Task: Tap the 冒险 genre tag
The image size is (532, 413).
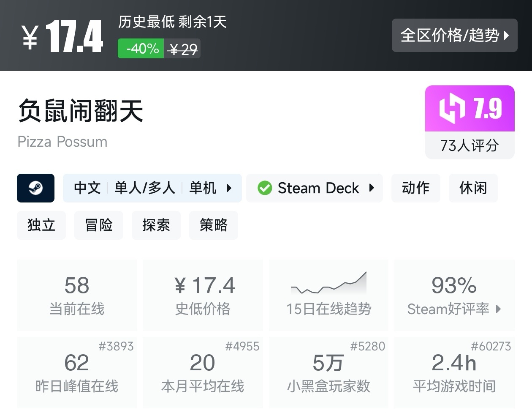Action: [x=99, y=225]
